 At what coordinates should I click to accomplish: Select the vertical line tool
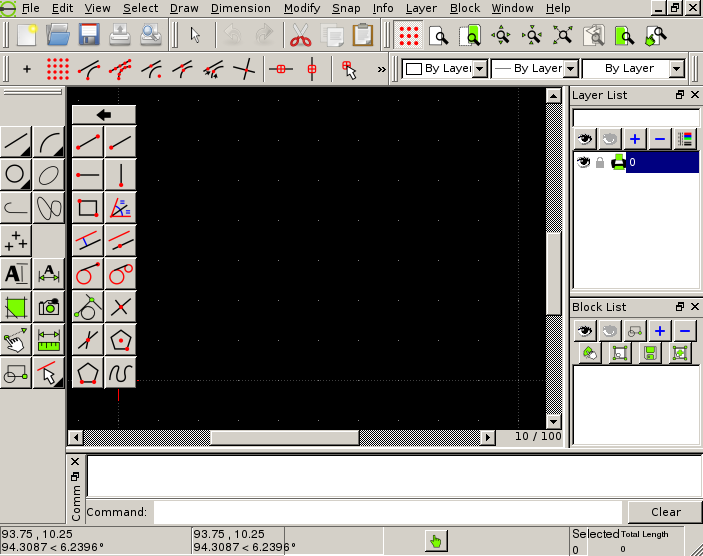click(x=121, y=175)
